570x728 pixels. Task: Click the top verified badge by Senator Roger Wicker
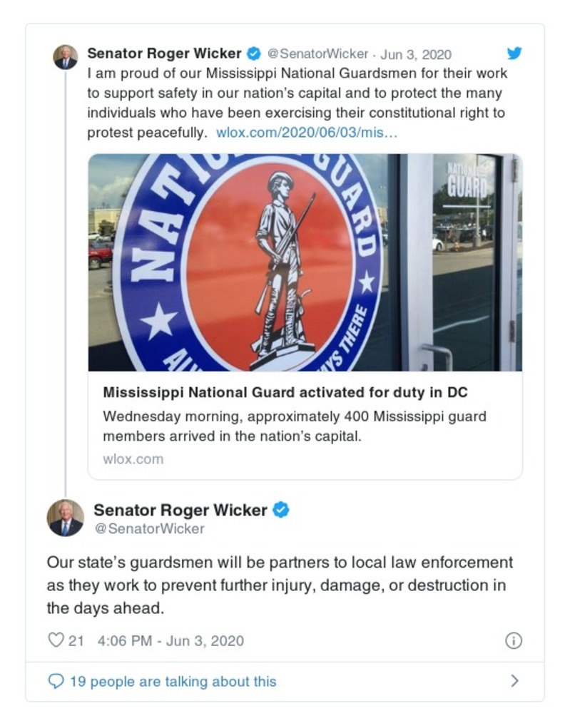tap(253, 53)
